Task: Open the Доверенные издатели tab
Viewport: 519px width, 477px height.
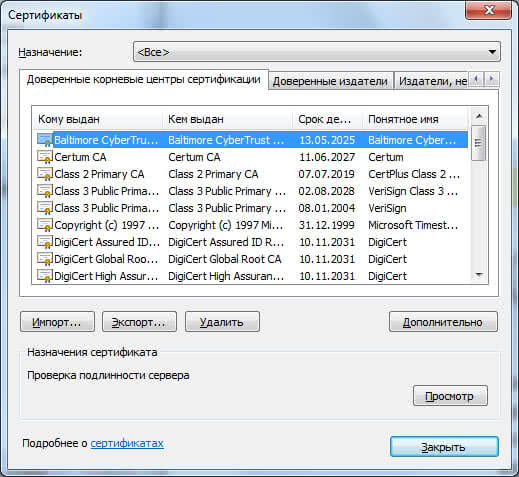Action: click(x=330, y=81)
